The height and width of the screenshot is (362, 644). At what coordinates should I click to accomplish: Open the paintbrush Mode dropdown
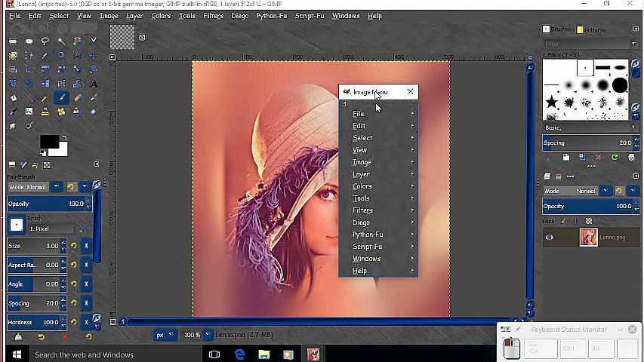pos(57,187)
